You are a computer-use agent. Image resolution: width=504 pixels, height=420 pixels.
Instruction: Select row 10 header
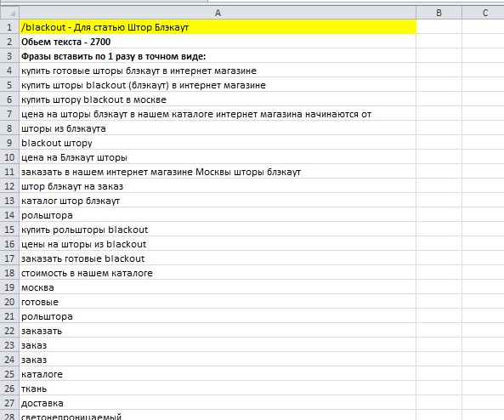click(x=9, y=157)
